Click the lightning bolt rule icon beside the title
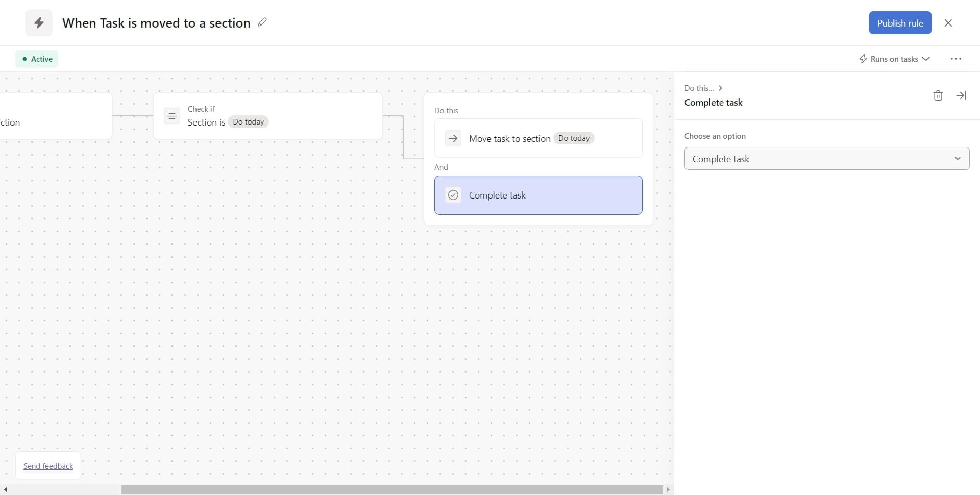This screenshot has width=980, height=495. pos(39,23)
